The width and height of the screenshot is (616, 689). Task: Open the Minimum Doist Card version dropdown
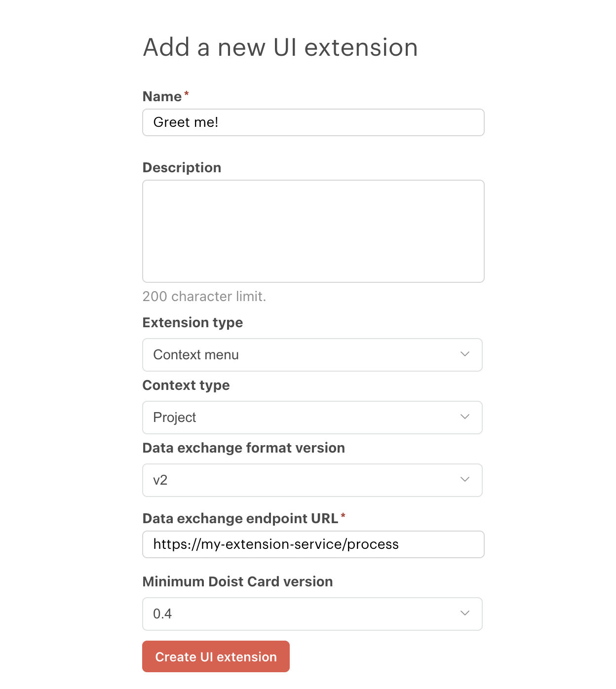(x=312, y=614)
